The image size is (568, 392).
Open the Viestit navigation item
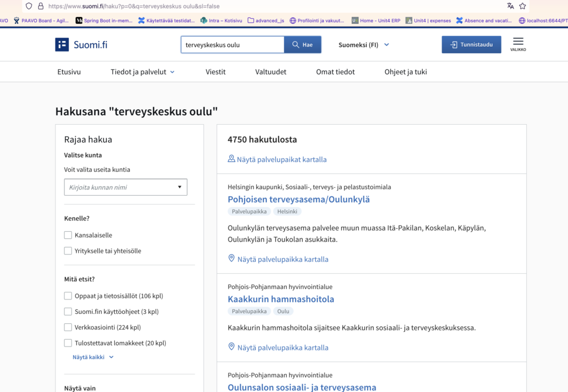click(x=216, y=72)
